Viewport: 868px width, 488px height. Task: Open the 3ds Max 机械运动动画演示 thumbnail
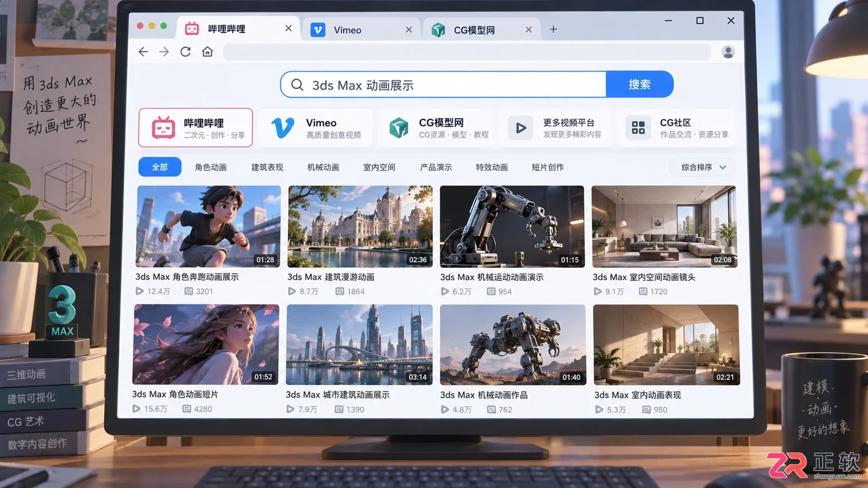tap(512, 227)
